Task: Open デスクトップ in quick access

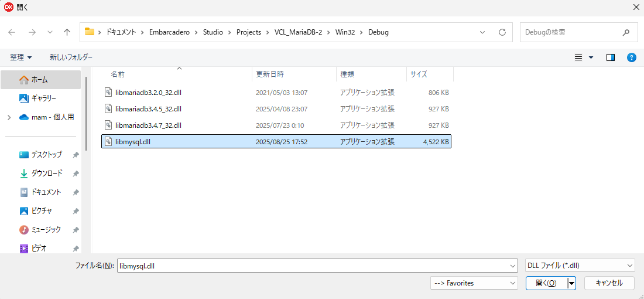Action: (x=40, y=155)
